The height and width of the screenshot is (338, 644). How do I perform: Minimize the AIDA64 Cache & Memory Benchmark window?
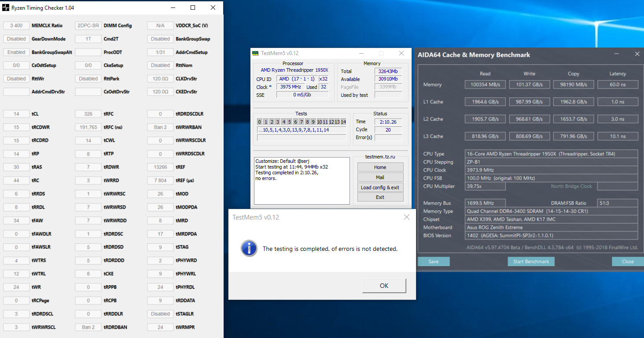tap(617, 54)
